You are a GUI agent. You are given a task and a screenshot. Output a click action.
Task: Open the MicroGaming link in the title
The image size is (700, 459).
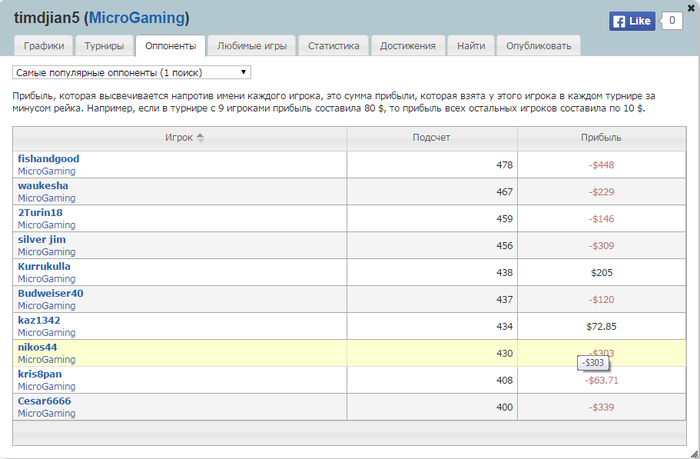(137, 18)
